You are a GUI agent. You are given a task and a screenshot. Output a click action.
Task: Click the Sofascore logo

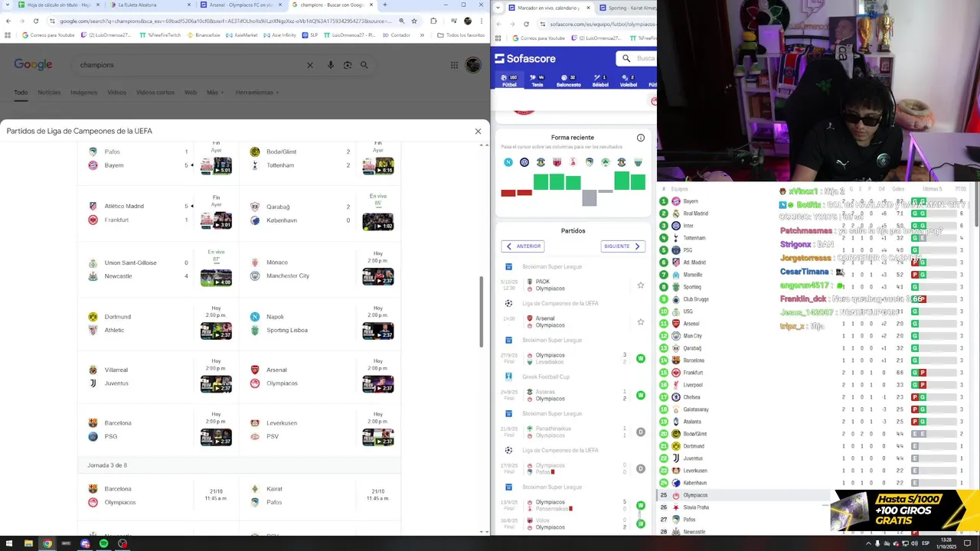click(525, 59)
